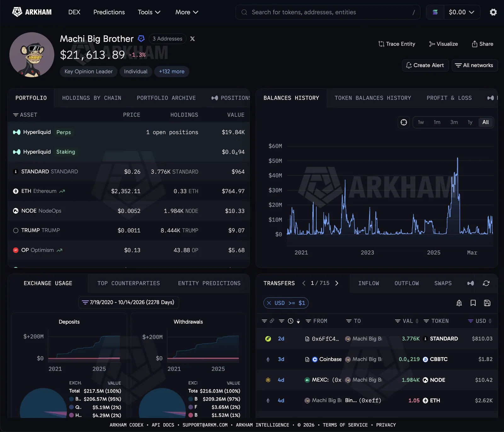Select the 1y time range
Viewport: 504px width, 432px height.
pos(470,122)
